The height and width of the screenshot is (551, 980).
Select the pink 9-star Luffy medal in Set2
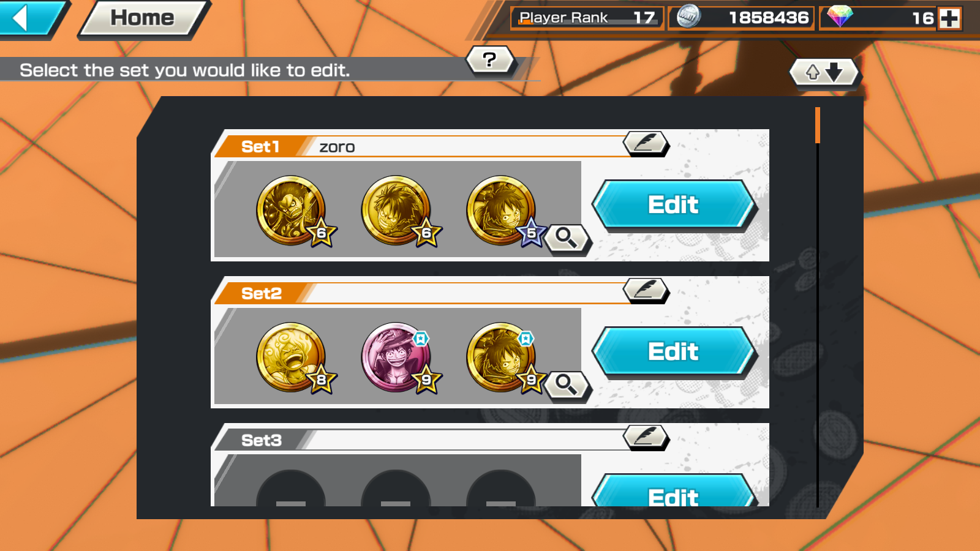397,358
